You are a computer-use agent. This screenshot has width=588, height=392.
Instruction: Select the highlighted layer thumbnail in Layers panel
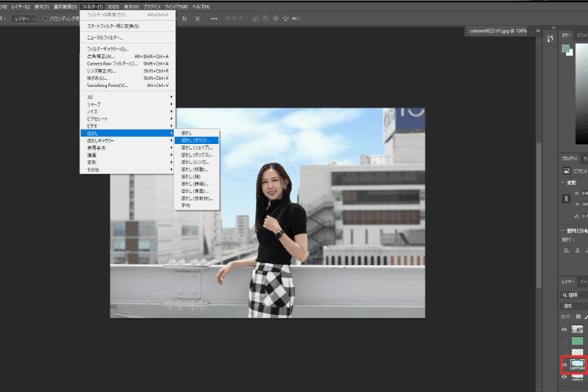(x=577, y=364)
